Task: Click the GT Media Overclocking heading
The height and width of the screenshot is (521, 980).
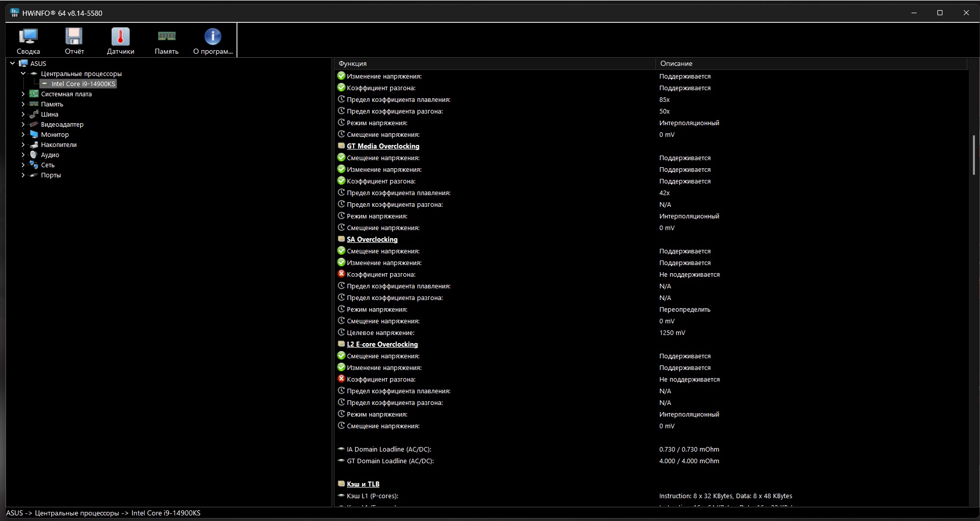Action: pos(383,146)
